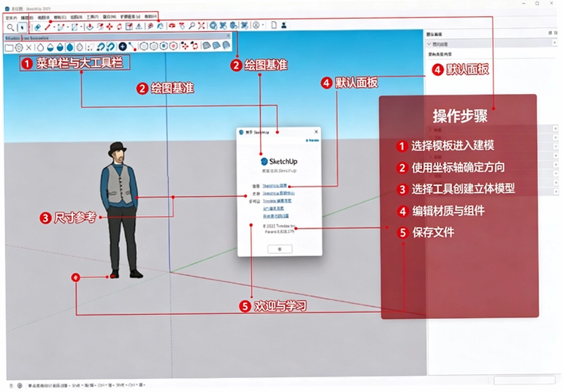Click the measurements input box in status bar
The width and height of the screenshot is (563, 392).
(x=524, y=380)
